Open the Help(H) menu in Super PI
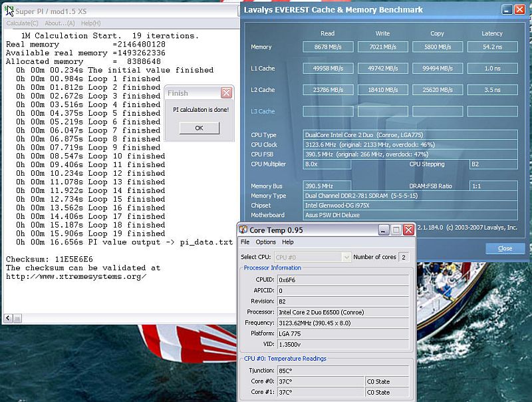This screenshot has height=402, width=532. [x=90, y=23]
